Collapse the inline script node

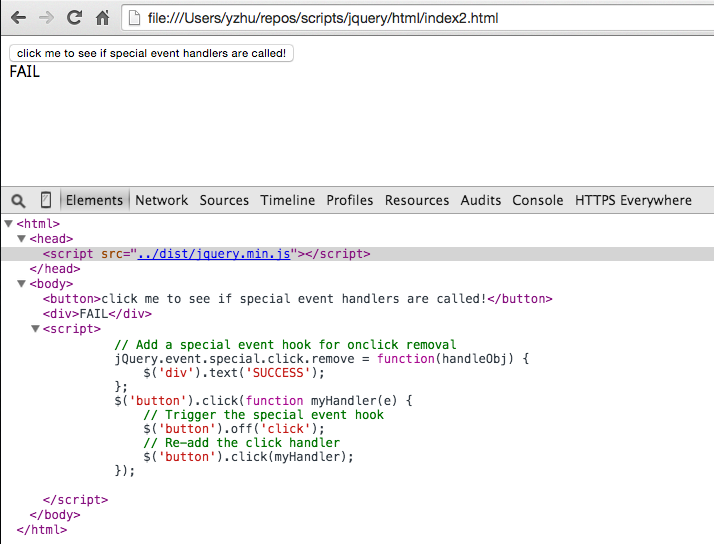(35, 329)
